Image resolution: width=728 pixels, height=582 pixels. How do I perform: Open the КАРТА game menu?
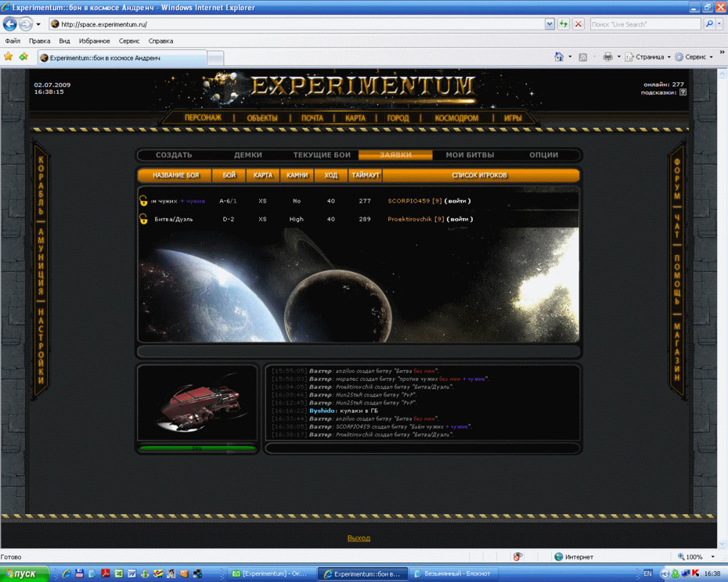pyautogui.click(x=355, y=118)
